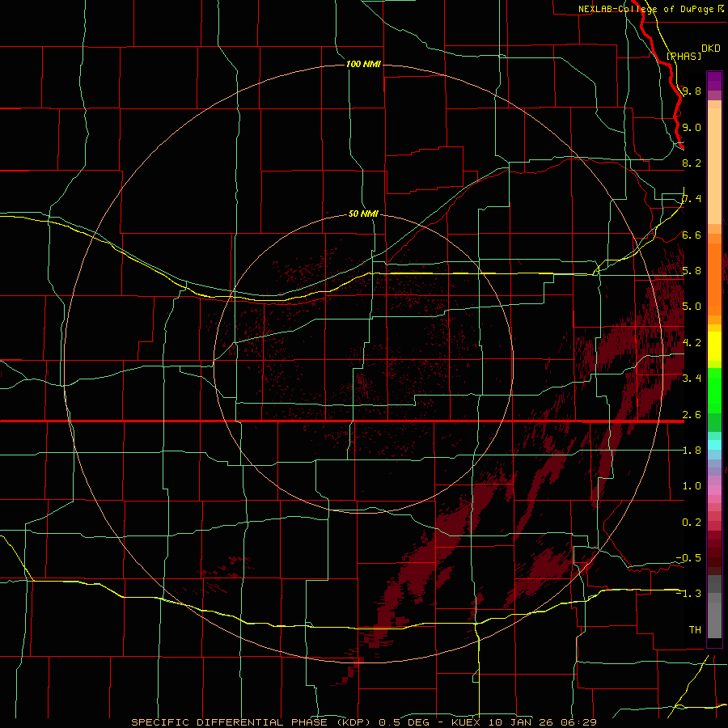This screenshot has width=728, height=728.
Task: Click the '9.0' legend scale value
Action: pyautogui.click(x=692, y=127)
